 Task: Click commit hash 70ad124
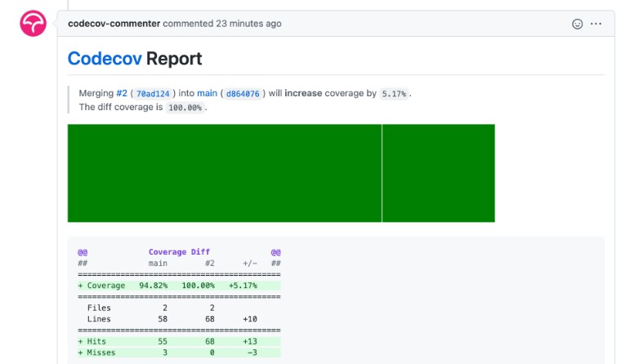coord(152,94)
